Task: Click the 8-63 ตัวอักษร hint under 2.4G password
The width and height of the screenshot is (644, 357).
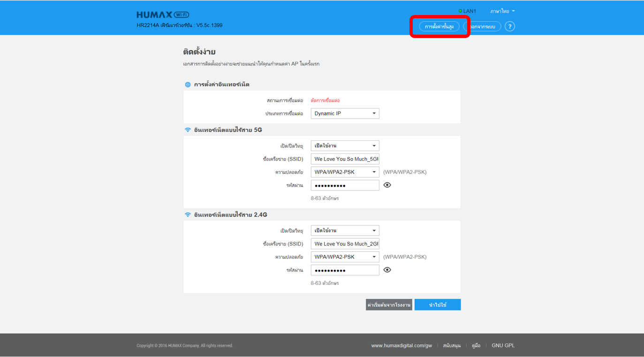Action: click(325, 283)
